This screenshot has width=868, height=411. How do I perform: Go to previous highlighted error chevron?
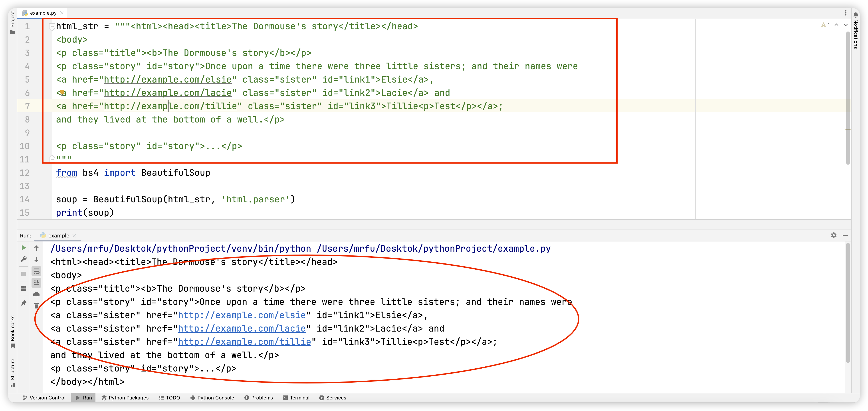[x=836, y=25]
